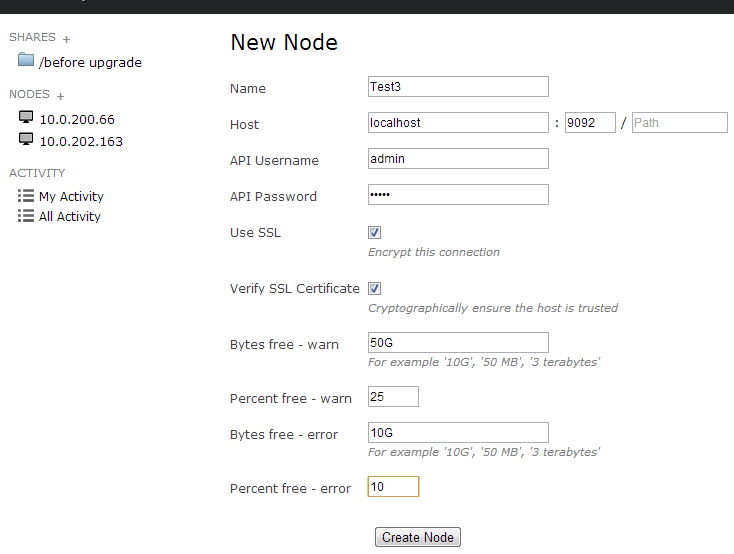
Task: Click the monitor icon for node 10.0.200.66
Action: pyautogui.click(x=26, y=117)
